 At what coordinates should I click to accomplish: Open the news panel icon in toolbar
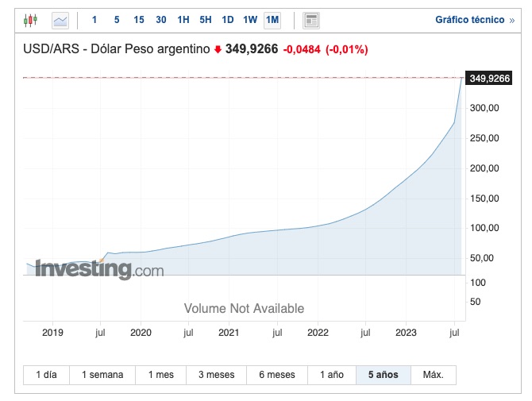[x=311, y=19]
